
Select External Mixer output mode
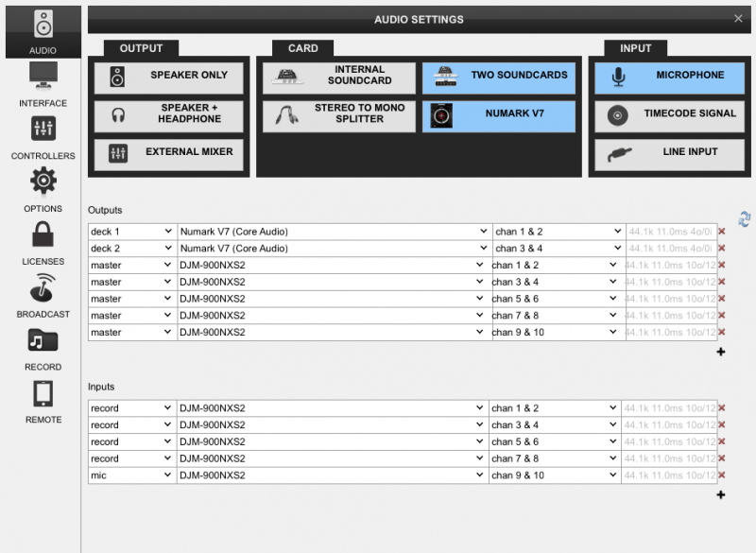(169, 155)
